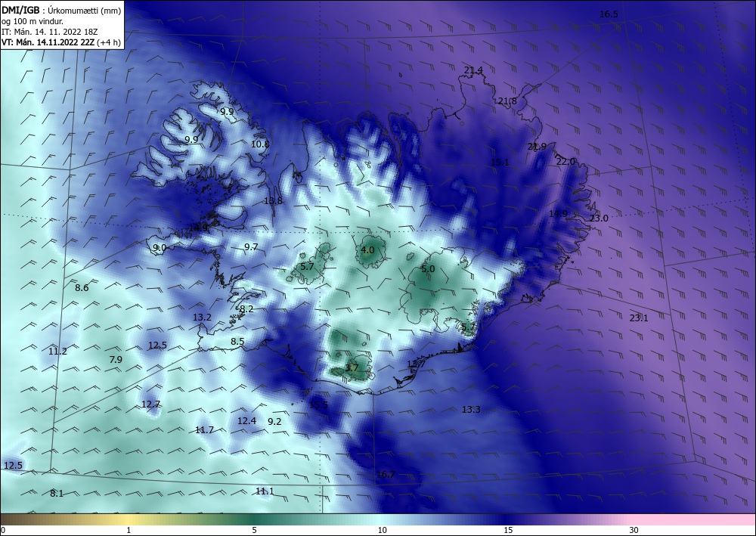Click the 8.5 value on the map
This screenshot has height=536, width=756.
tap(237, 342)
